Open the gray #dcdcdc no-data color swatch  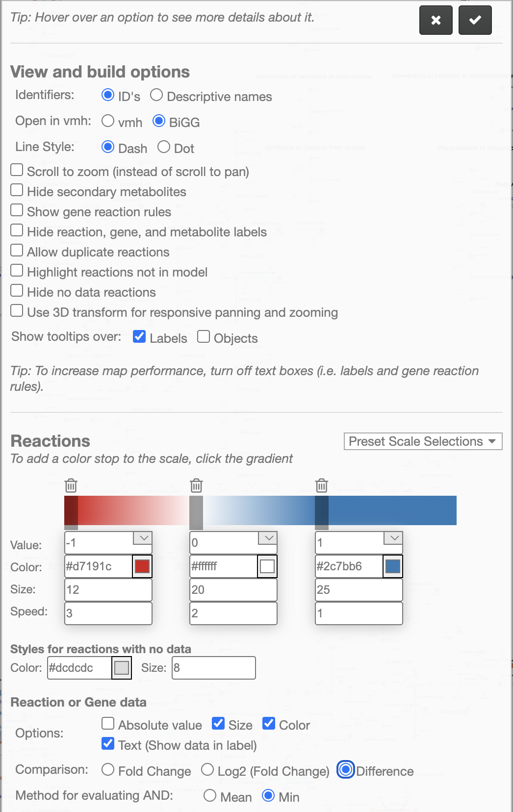[x=122, y=668]
